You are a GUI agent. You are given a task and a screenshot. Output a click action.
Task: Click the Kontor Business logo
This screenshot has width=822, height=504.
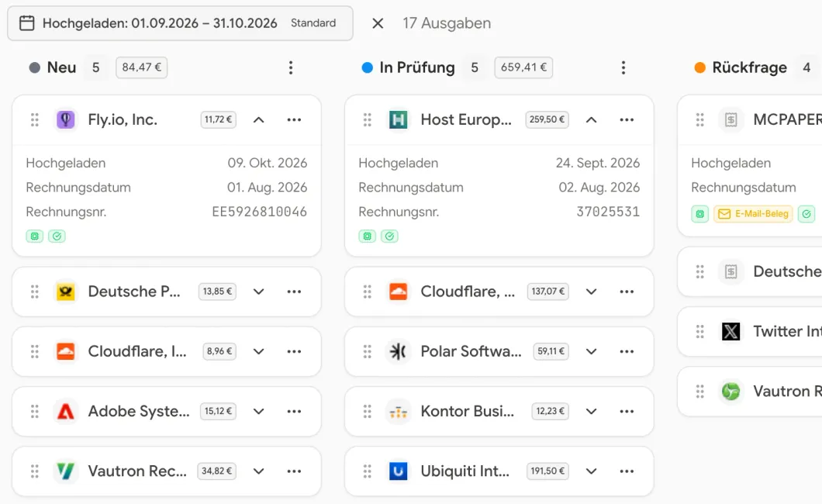click(x=399, y=411)
